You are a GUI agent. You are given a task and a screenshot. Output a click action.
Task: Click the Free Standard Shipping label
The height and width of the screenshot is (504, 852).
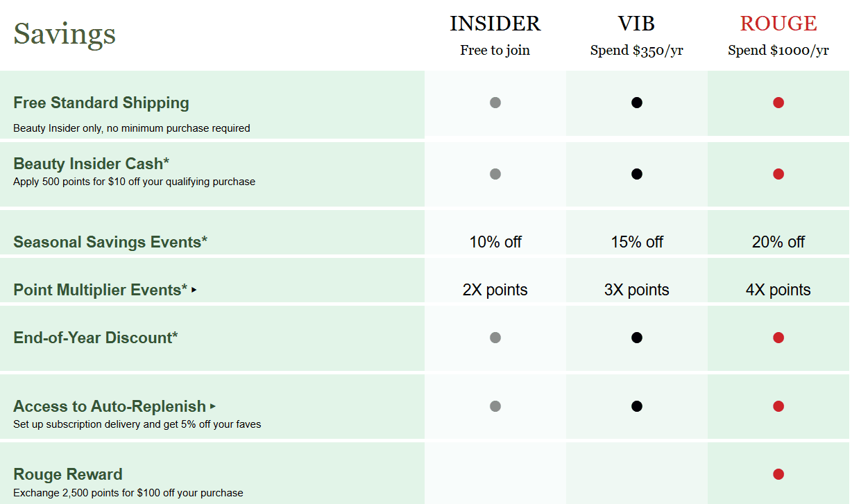(x=101, y=103)
